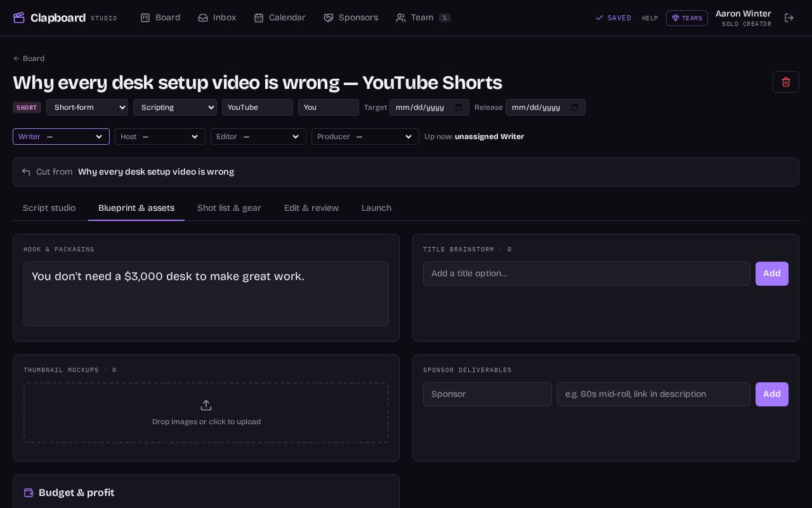Open the Shot list & gear tab

[229, 208]
